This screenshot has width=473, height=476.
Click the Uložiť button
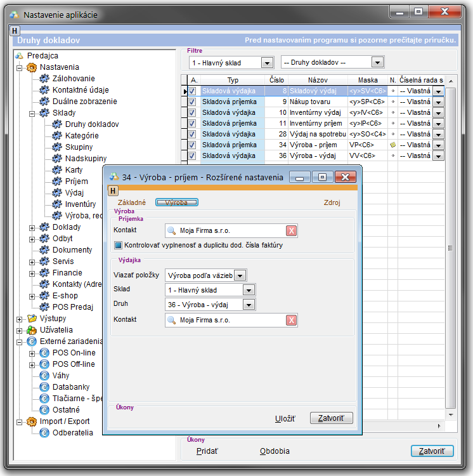(x=285, y=418)
